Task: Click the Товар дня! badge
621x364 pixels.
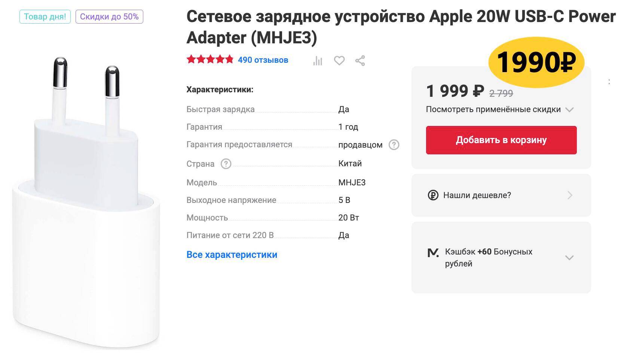Action: [x=45, y=16]
